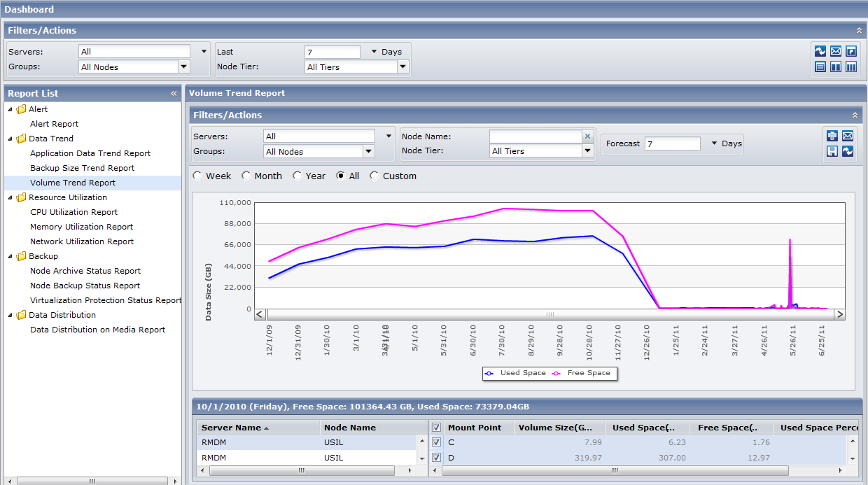868x485 pixels.
Task: Select the two-column layout icon
Action: point(836,67)
